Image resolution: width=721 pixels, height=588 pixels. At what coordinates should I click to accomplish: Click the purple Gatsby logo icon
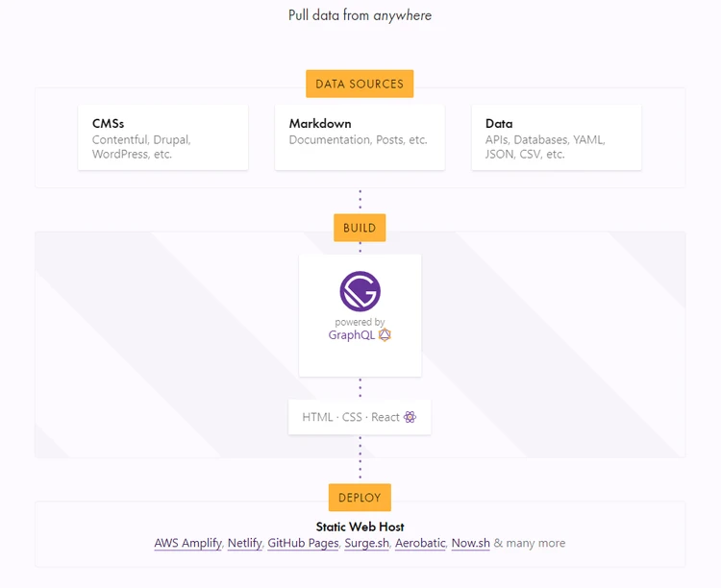point(360,291)
